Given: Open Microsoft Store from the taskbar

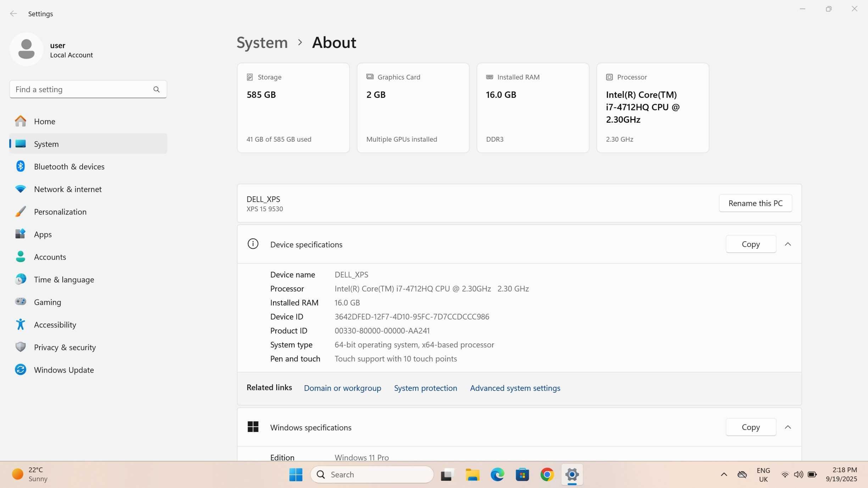Looking at the screenshot, I should [x=522, y=475].
